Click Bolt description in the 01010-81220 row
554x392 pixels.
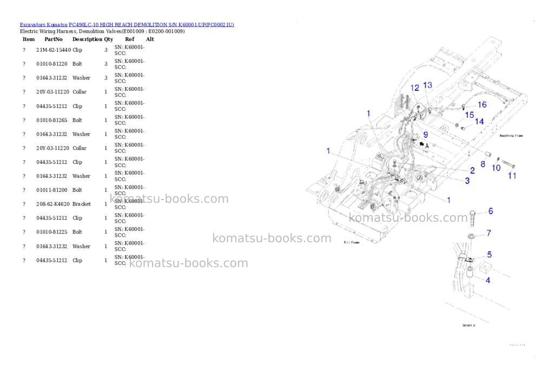(x=77, y=64)
